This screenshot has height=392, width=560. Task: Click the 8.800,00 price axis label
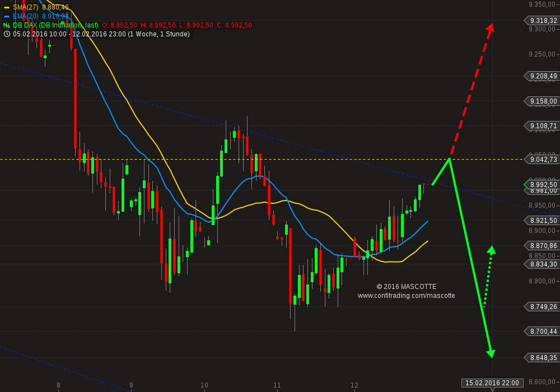pos(542,281)
